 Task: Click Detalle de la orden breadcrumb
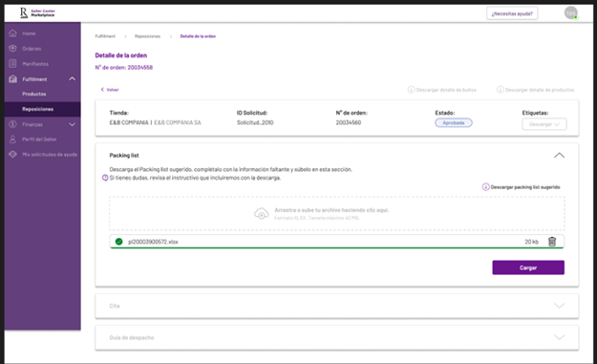tap(198, 36)
